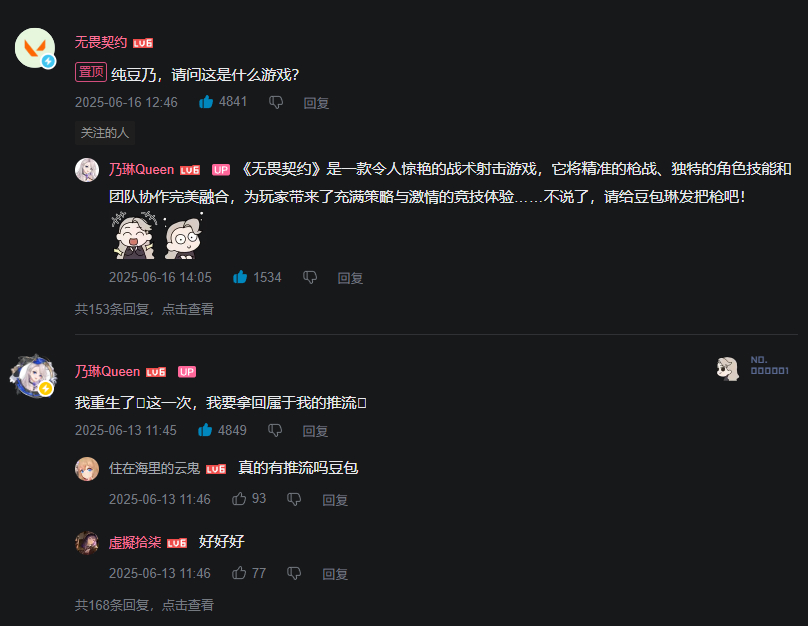Viewport: 808px width, 626px height.
Task: Open the NO.000001 fan badge
Action: tap(752, 367)
